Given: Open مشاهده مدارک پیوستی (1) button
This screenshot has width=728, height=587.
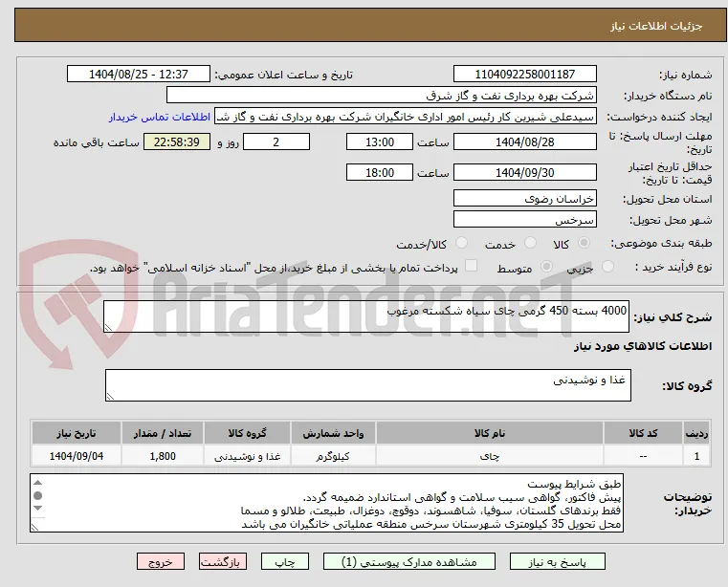Looking at the screenshot, I should [x=409, y=561].
